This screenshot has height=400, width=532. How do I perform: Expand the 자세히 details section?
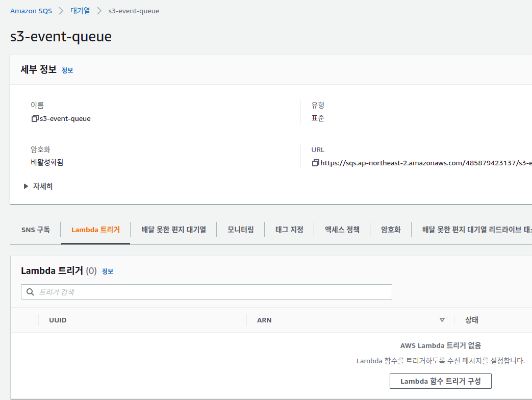38,186
